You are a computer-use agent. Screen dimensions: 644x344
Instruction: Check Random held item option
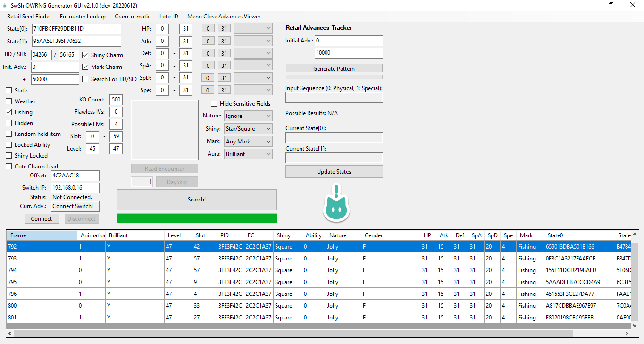(x=9, y=134)
